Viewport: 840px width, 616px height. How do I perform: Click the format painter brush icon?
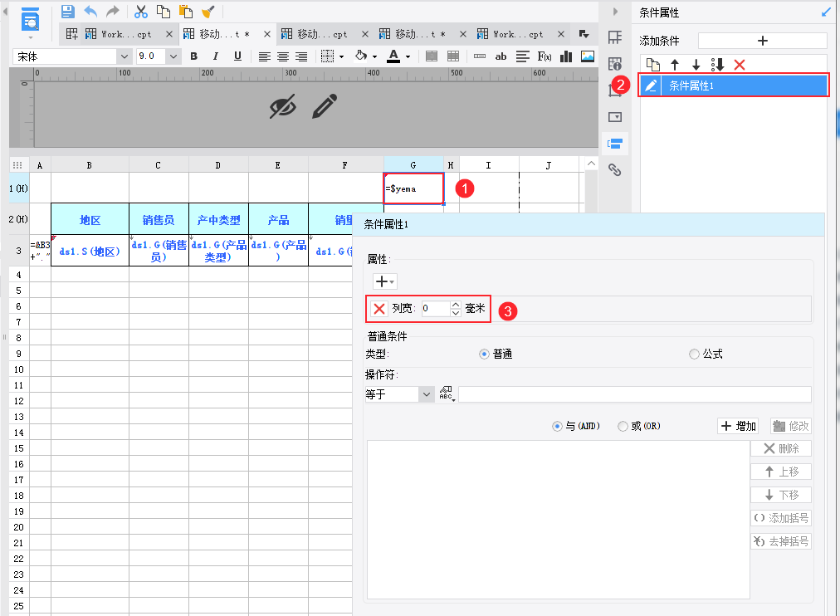(208, 12)
